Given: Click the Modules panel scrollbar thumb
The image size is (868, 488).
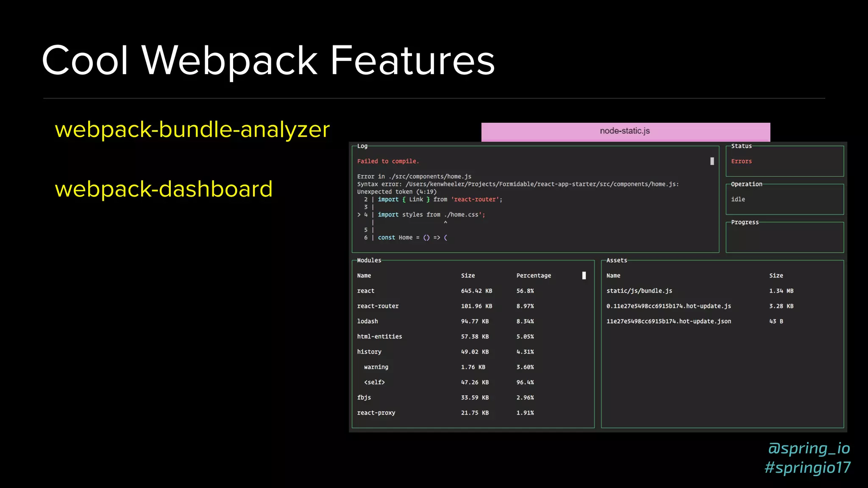Looking at the screenshot, I should [x=584, y=275].
